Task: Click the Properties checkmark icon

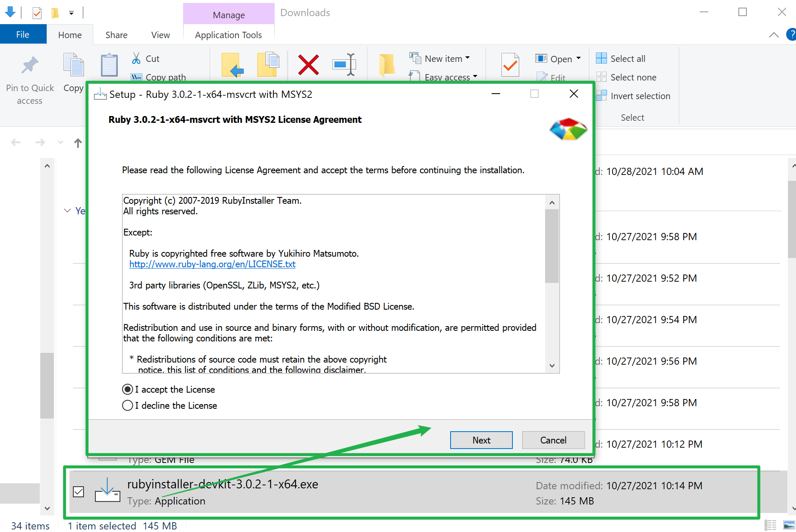Action: coord(510,65)
